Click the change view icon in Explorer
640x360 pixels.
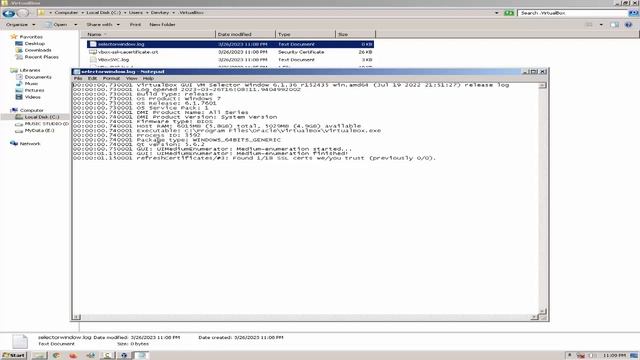tap(589, 24)
